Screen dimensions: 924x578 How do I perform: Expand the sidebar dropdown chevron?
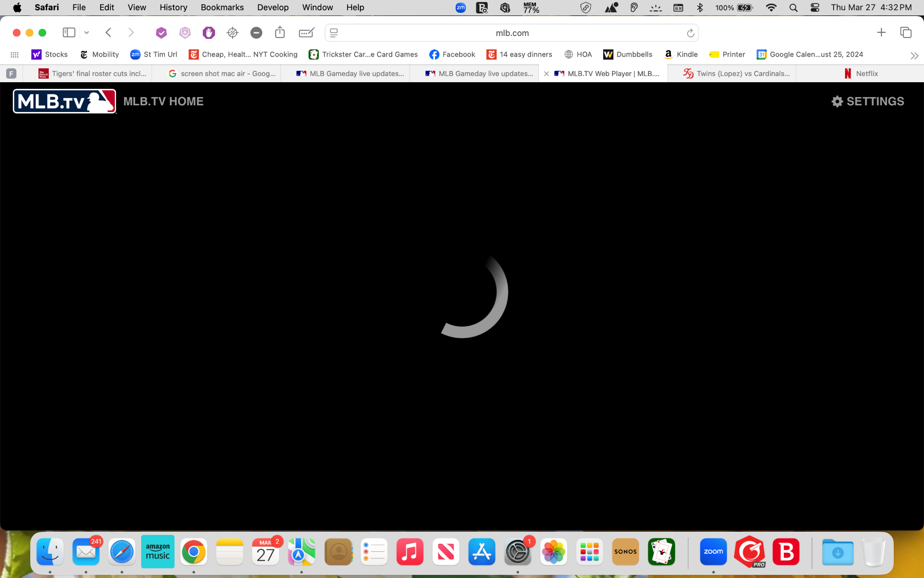pos(87,33)
